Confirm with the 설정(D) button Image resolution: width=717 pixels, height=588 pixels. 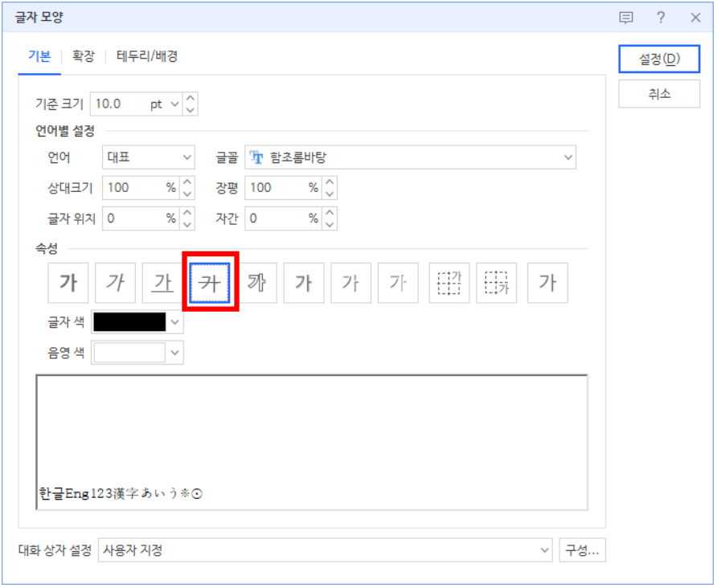(x=659, y=59)
